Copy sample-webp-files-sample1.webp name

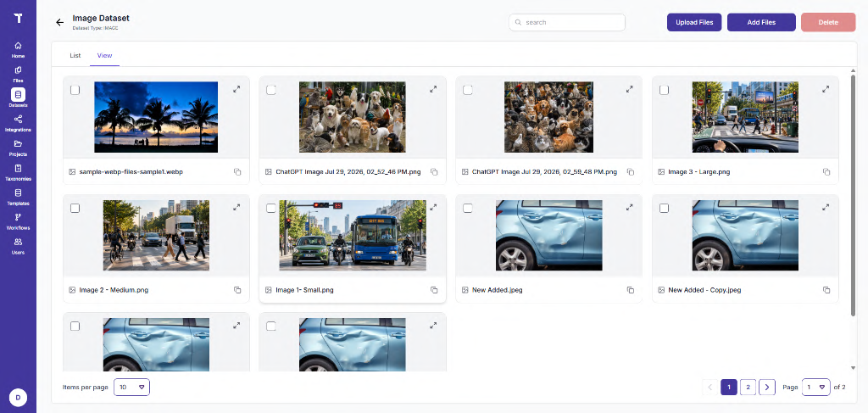(237, 172)
